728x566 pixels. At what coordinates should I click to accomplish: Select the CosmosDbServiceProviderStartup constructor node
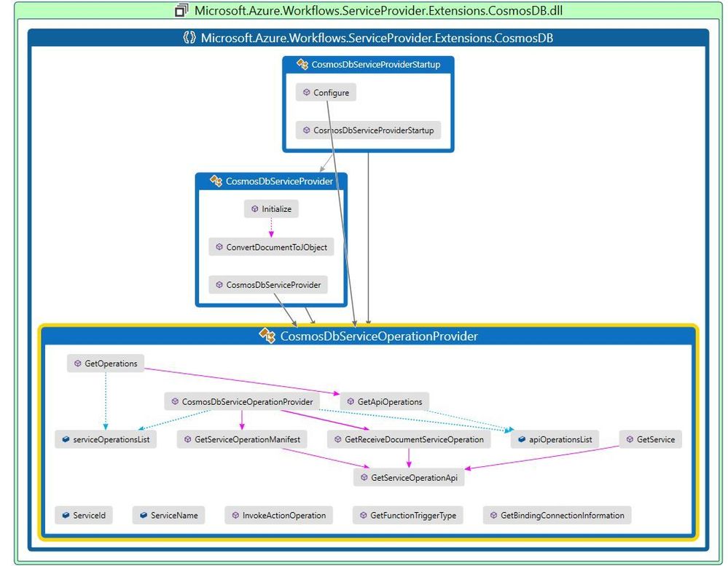(368, 130)
